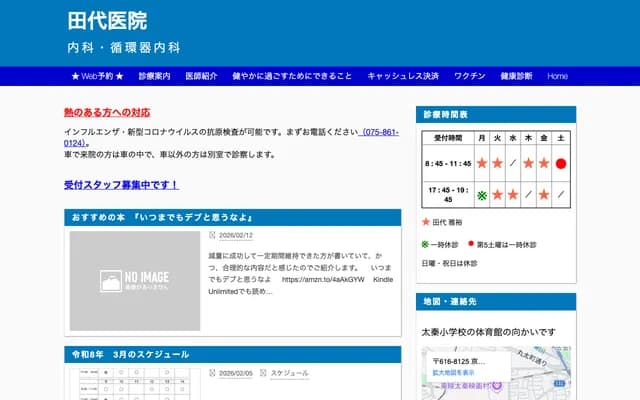Image resolution: width=640 pixels, height=400 pixels.
Task: Click the green ※ mark in Monday evening
Action: pos(482,194)
